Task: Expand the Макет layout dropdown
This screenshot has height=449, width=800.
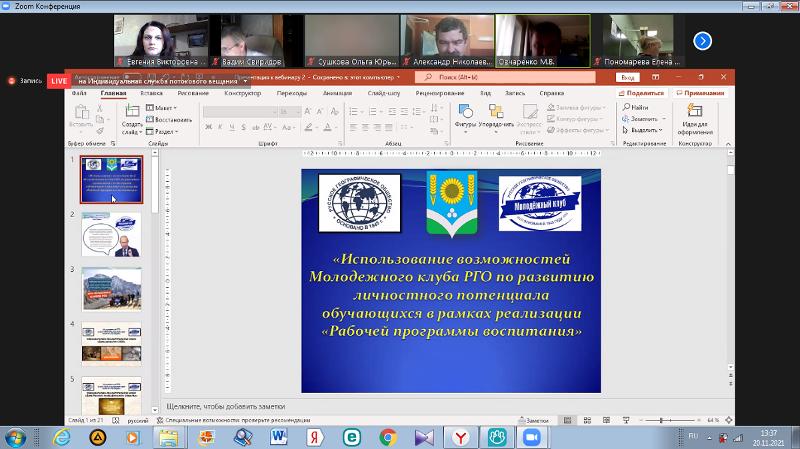Action: [x=160, y=107]
